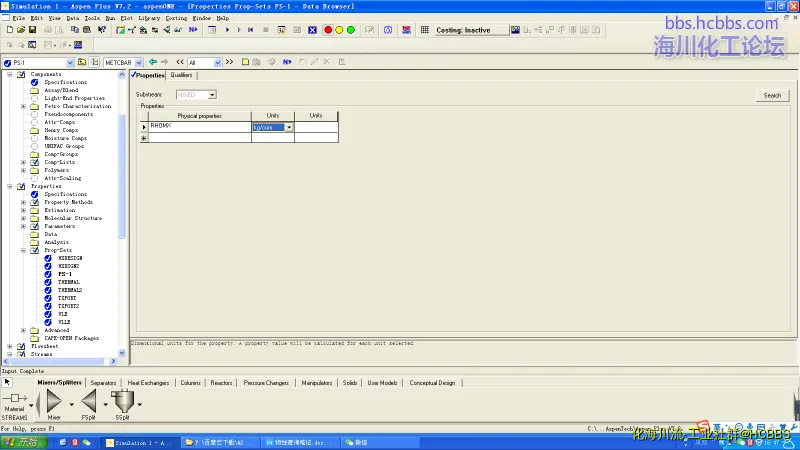Switch to the Heat Exchangers model tab
The image size is (800, 450).
[x=148, y=383]
